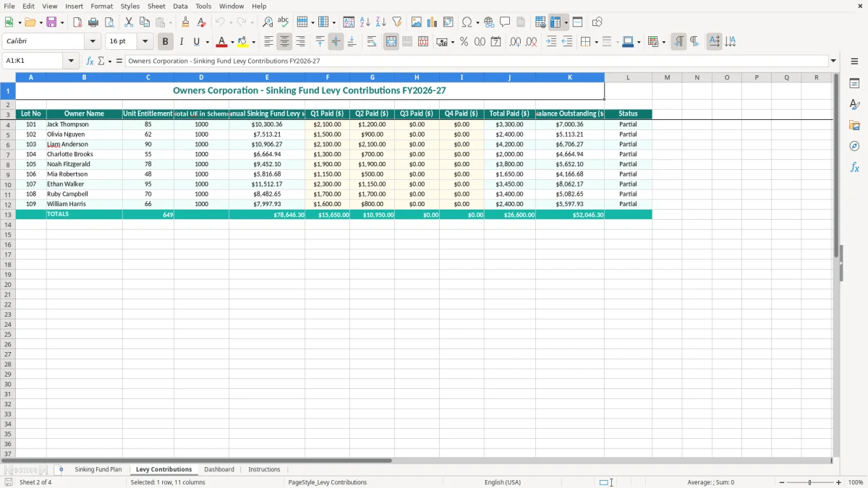Screen dimensions: 868x488
Task: Add decimal place icon
Action: click(515, 42)
